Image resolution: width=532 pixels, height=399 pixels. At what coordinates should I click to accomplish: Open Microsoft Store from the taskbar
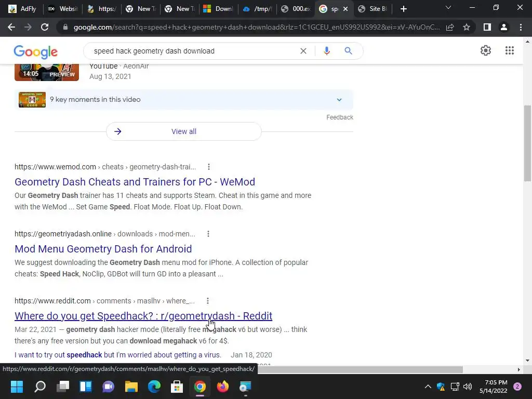point(177,387)
